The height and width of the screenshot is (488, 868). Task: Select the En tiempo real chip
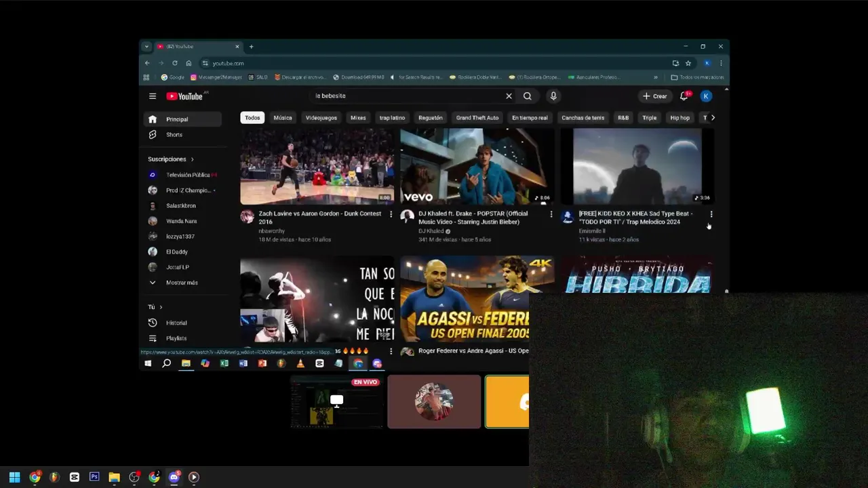[530, 118]
